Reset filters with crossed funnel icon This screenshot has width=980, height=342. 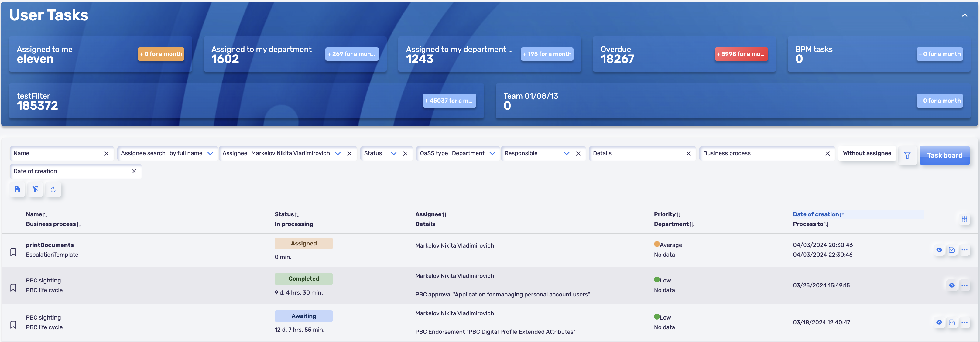[35, 190]
